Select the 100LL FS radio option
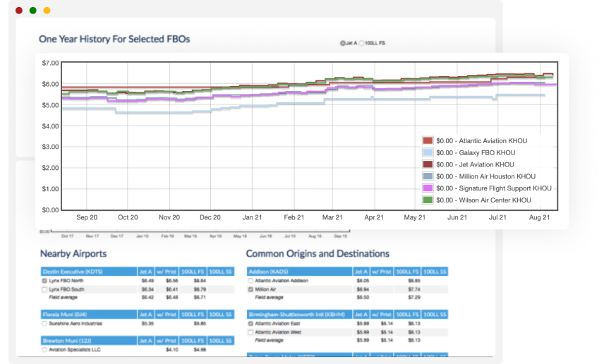The image size is (604, 364). pyautogui.click(x=362, y=43)
